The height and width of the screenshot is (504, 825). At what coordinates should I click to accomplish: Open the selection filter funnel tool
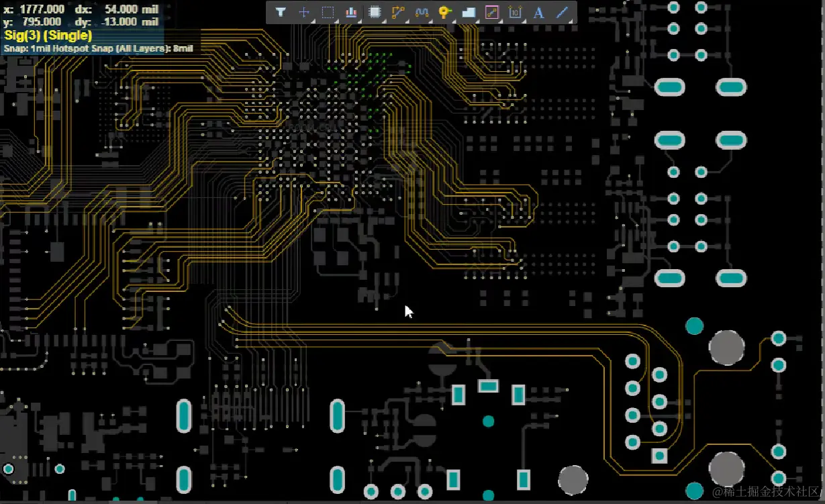281,12
